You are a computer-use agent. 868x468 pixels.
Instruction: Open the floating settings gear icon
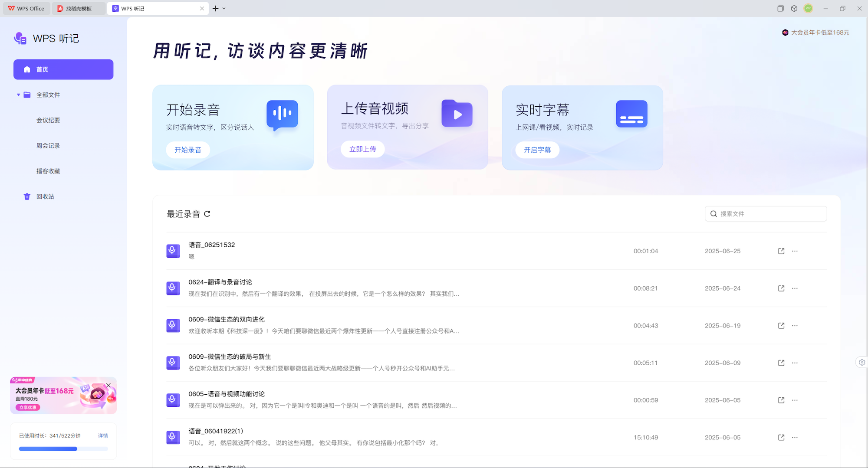[862, 362]
